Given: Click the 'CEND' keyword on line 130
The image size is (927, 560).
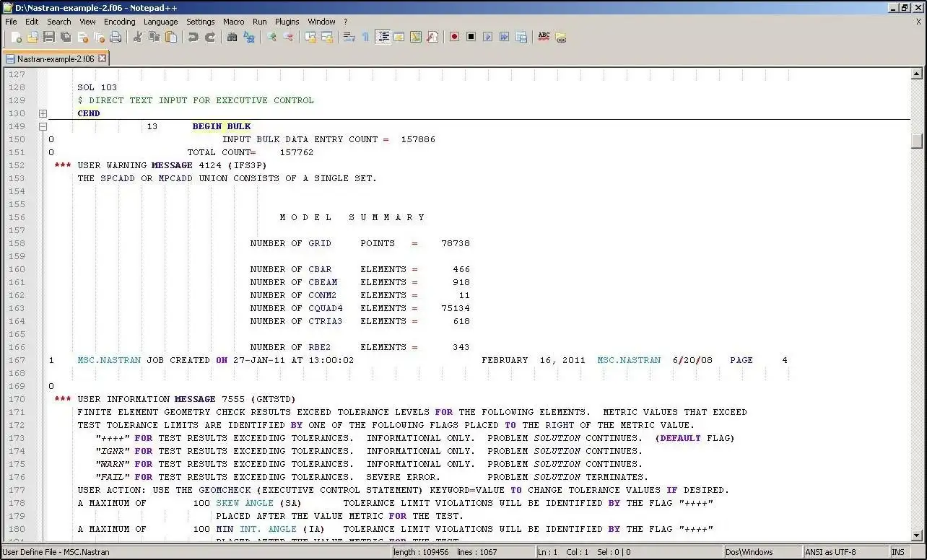Looking at the screenshot, I should coord(89,113).
